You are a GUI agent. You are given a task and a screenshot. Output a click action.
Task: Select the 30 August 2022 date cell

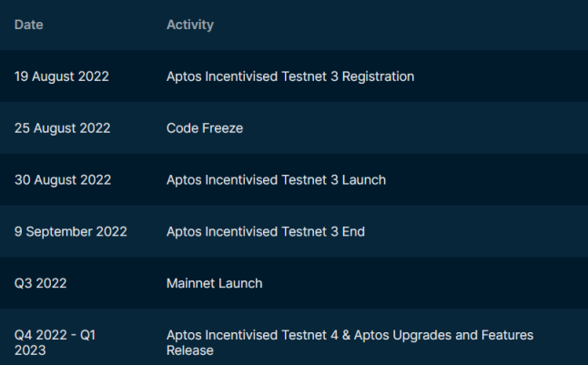coord(62,180)
